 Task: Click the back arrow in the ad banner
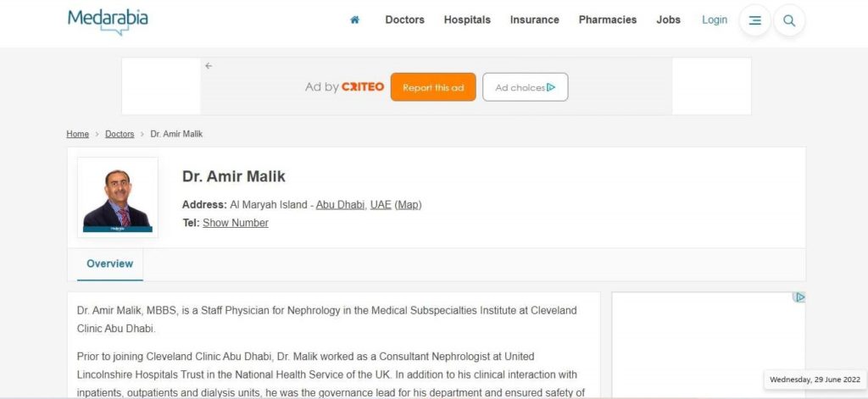209,66
